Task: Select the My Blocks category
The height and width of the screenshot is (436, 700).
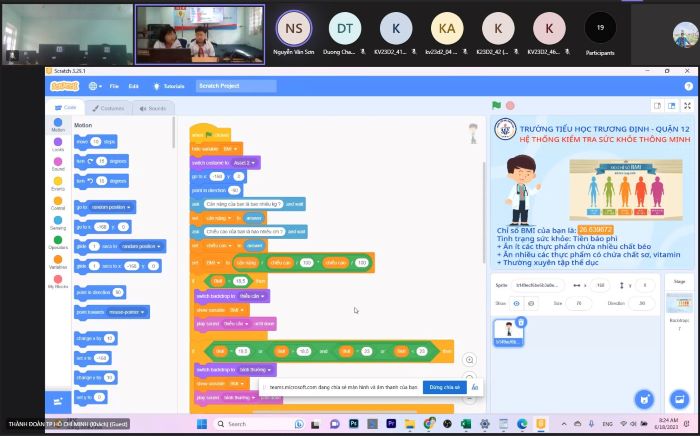Action: tap(58, 282)
